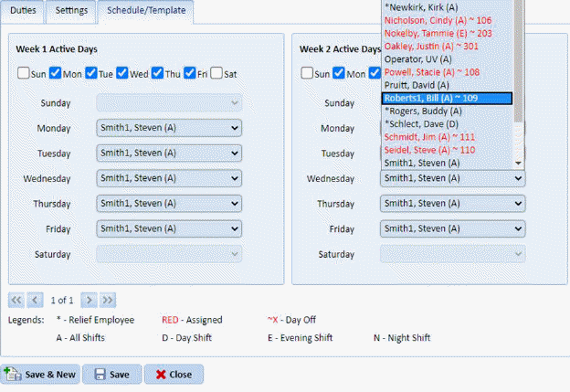
Task: Go to first page of schedule
Action: coord(16,300)
